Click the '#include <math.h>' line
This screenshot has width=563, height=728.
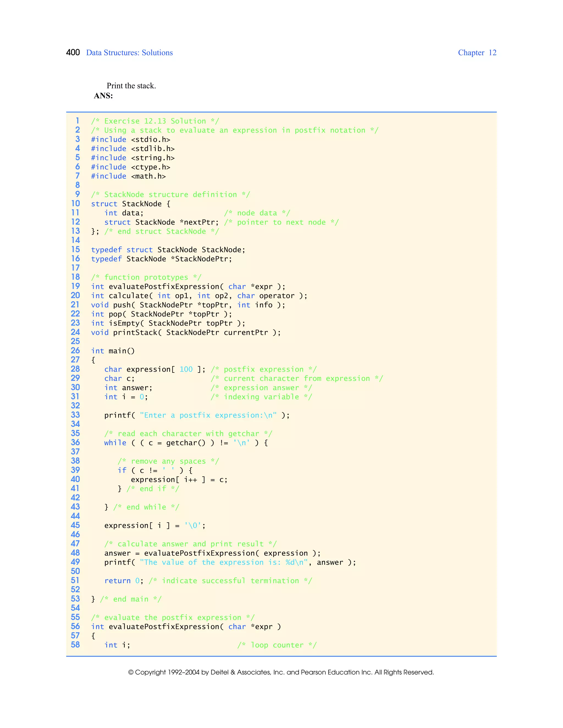128,176
